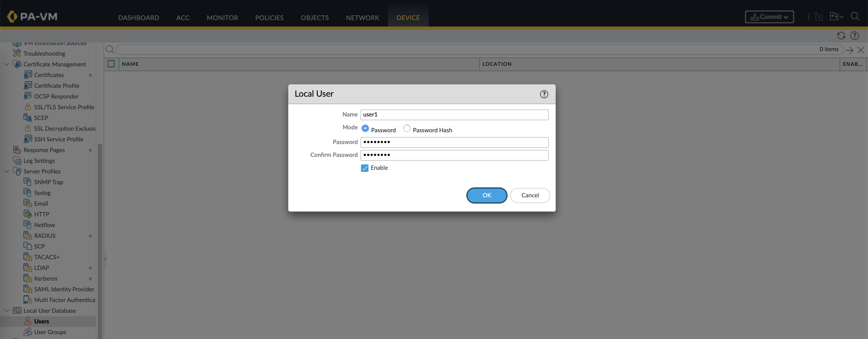Open the SSL/TLS Service Profile lock icon
Screen dimensions: 868x339
(28, 107)
